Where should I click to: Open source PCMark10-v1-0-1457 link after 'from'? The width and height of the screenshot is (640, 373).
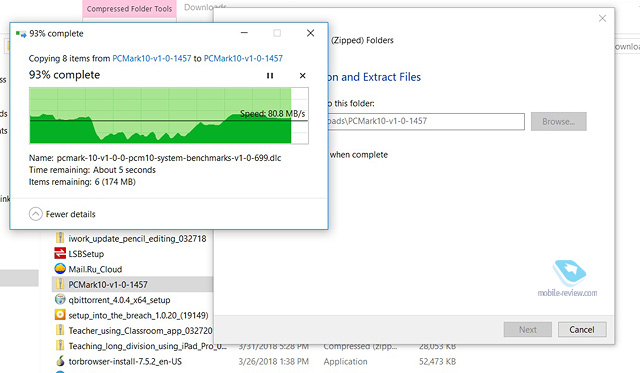pos(151,58)
